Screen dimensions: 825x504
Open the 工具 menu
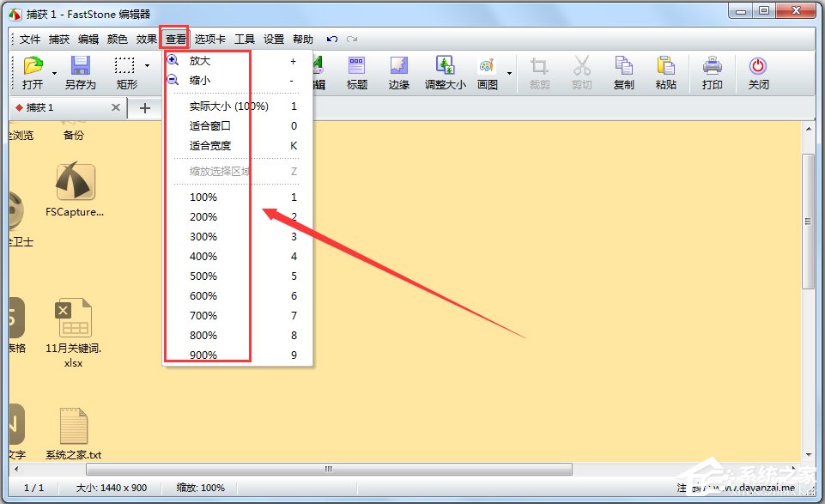click(x=245, y=39)
